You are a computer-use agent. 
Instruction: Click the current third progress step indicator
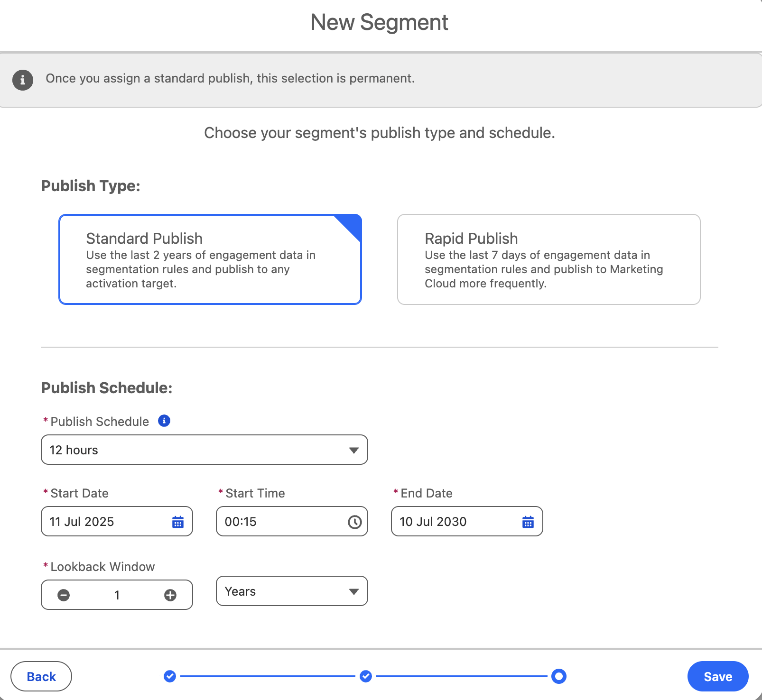[x=559, y=676]
